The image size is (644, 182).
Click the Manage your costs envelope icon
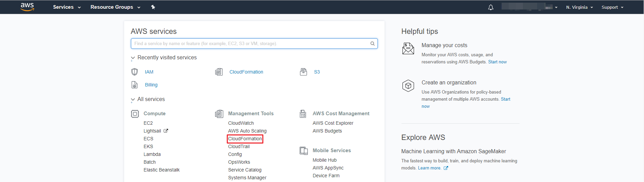click(x=408, y=48)
